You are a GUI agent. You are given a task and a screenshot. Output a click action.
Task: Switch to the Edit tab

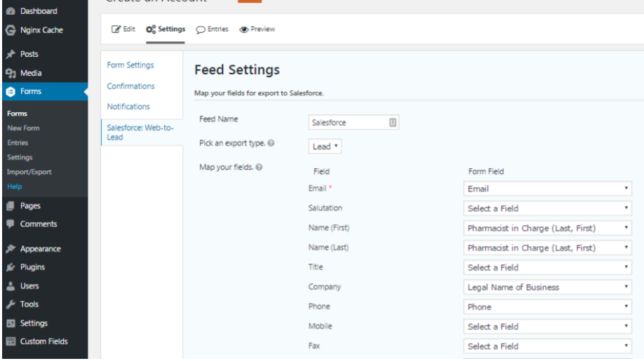(123, 29)
